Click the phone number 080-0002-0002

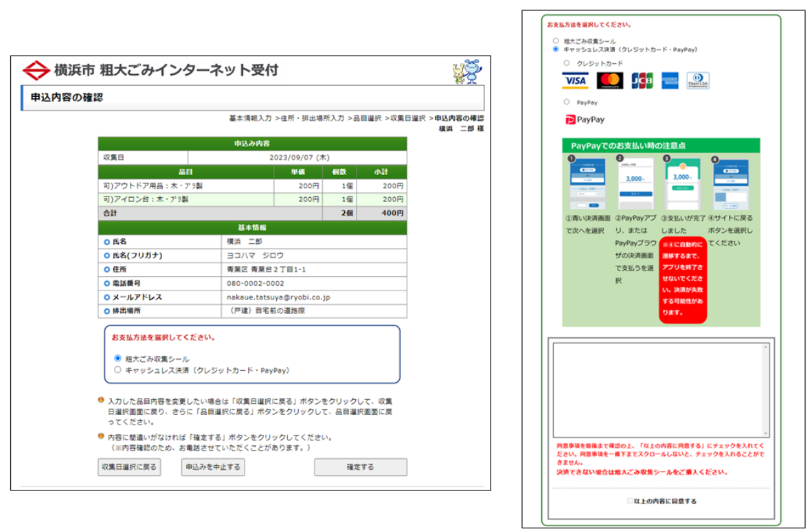coord(256,284)
